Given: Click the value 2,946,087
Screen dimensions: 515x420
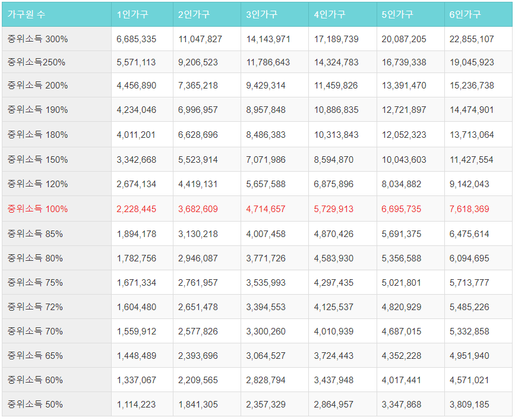Looking at the screenshot, I should (x=198, y=258).
